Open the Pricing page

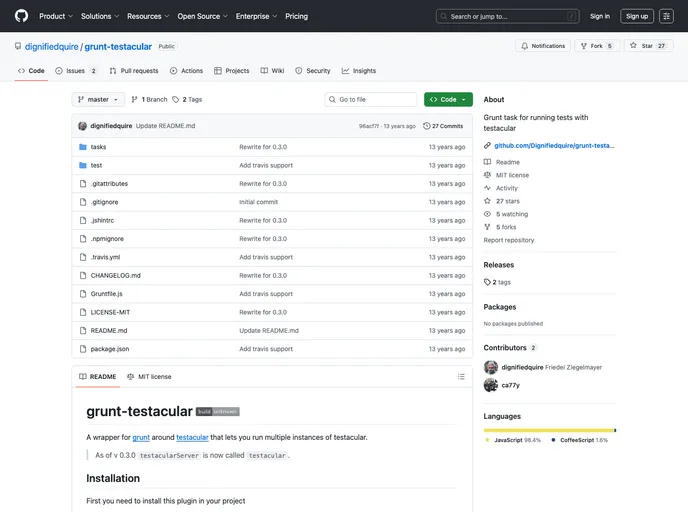click(297, 16)
